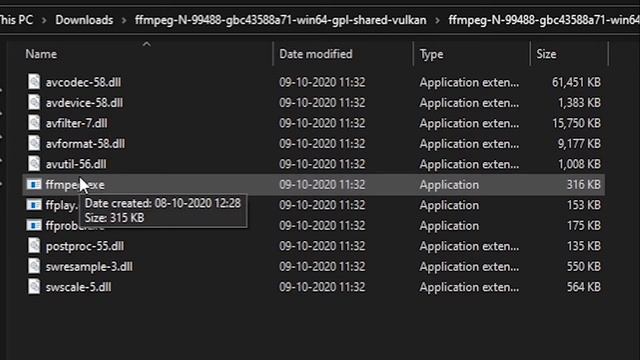Click the ffmpeg.exe application icon
Image resolution: width=640 pixels, height=360 pixels.
tap(34, 184)
